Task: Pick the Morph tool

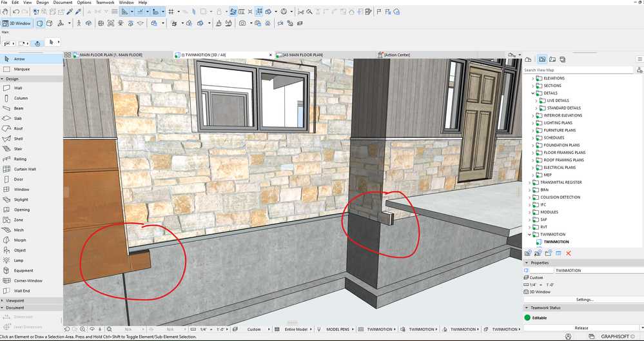Action: click(x=19, y=240)
